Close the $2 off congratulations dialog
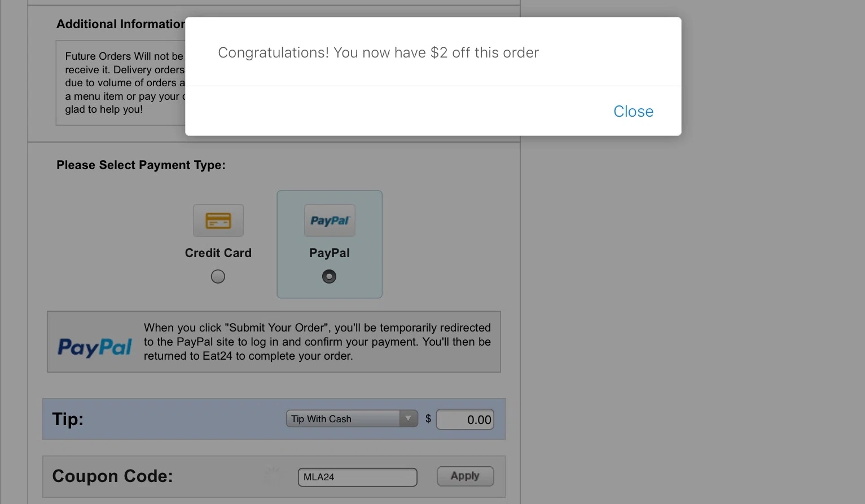The width and height of the screenshot is (865, 504). (633, 112)
